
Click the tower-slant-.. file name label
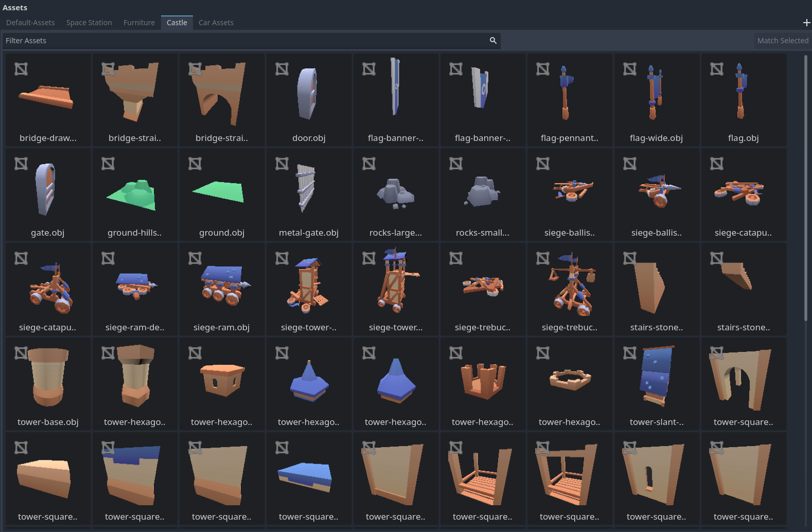(x=657, y=422)
